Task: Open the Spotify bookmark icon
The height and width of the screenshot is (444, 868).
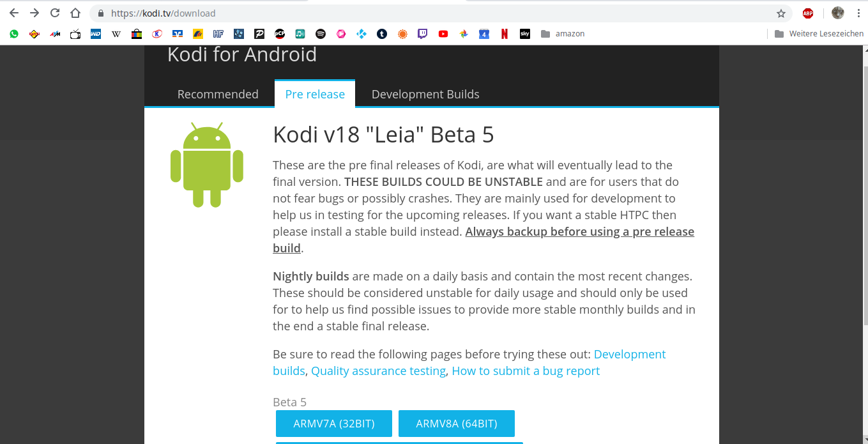Action: [x=321, y=34]
